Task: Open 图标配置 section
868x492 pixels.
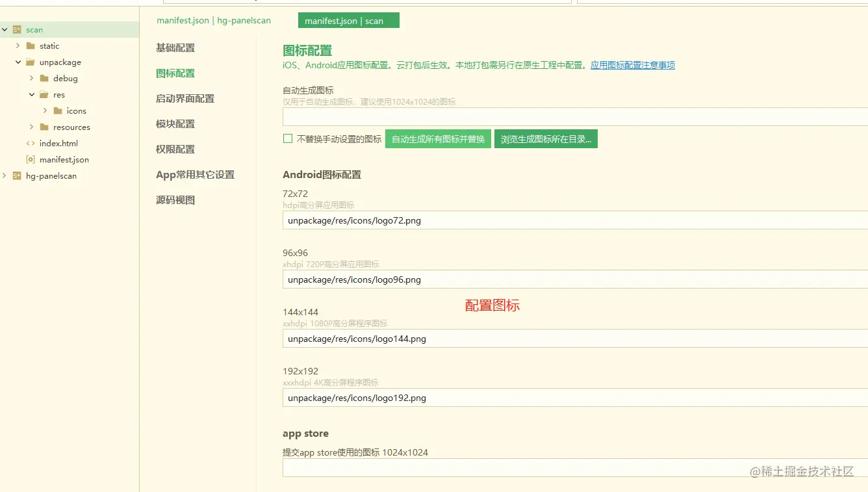Action: (x=175, y=73)
